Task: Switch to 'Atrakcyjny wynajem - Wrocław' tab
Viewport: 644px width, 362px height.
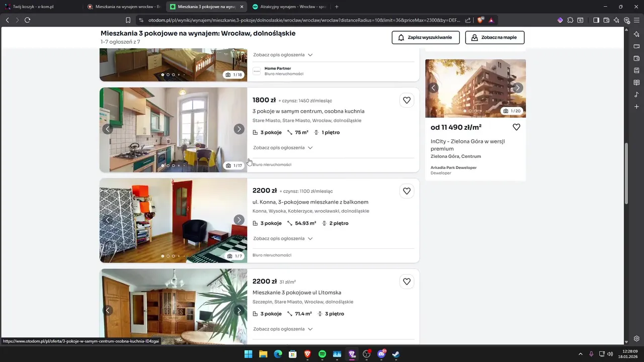Action: tap(289, 7)
